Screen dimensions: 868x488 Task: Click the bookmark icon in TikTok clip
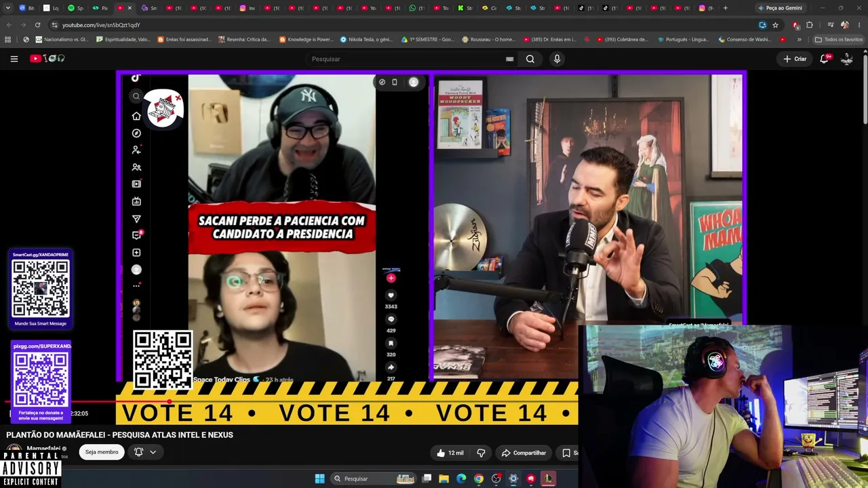(391, 343)
